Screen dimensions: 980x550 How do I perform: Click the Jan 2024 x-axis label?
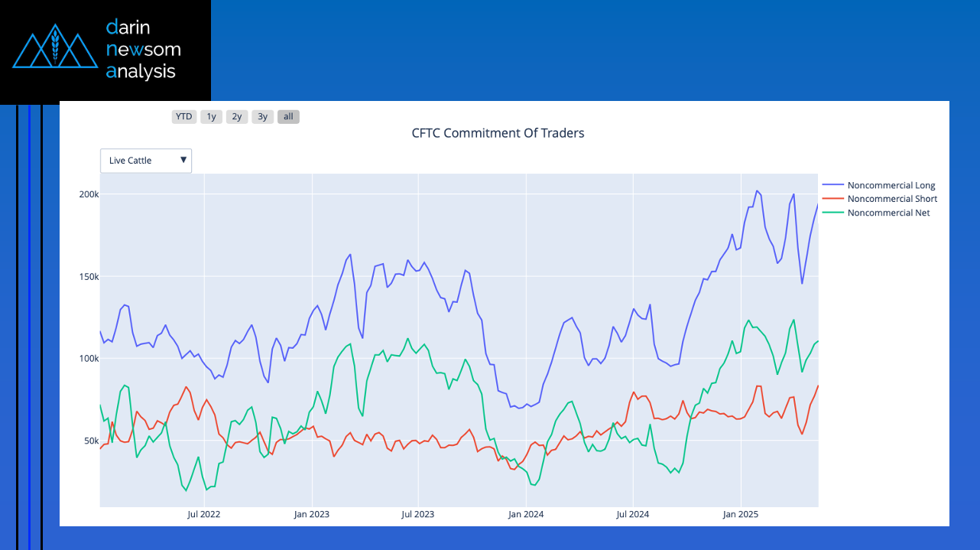(526, 514)
